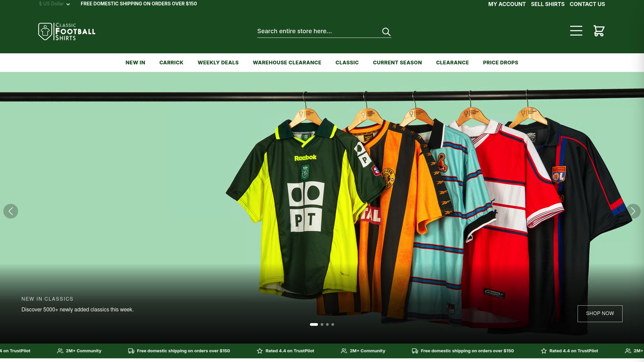644x362 pixels.
Task: Open the Clearance menu item
Action: tap(452, 63)
